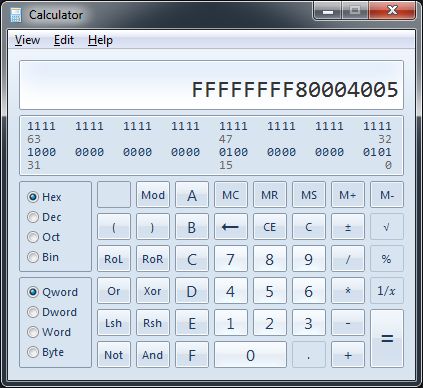Click the plus addition button
423x388 pixels.
coord(348,355)
